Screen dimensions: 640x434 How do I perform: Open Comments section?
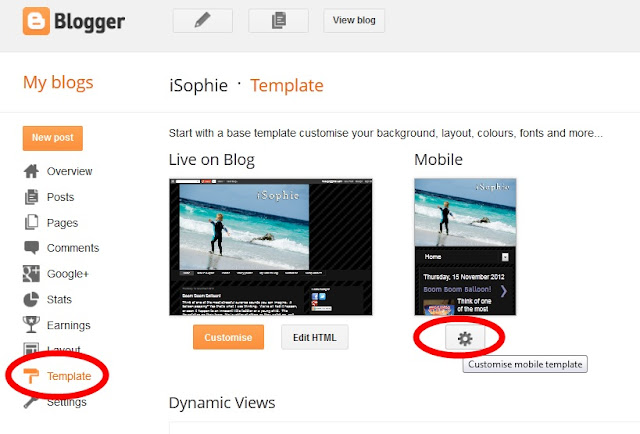coord(73,248)
